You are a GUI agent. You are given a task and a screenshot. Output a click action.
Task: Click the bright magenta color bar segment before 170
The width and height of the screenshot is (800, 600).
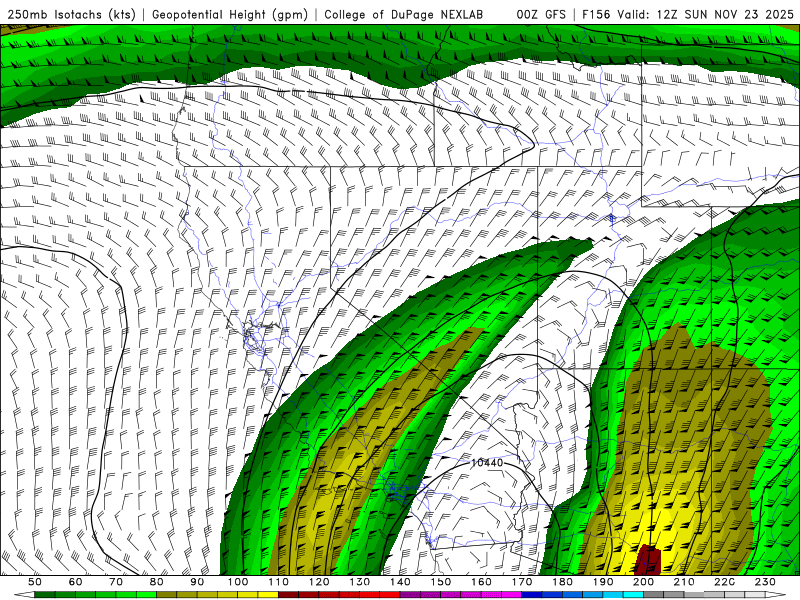[511, 595]
